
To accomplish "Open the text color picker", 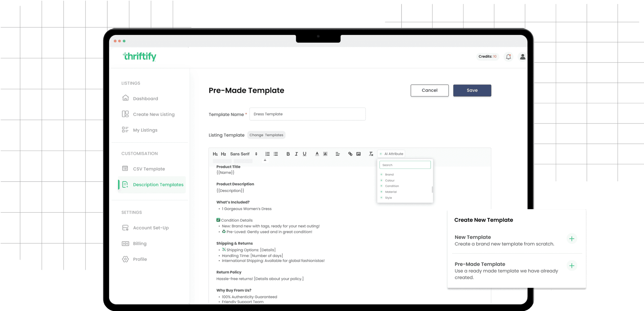I will tap(317, 154).
